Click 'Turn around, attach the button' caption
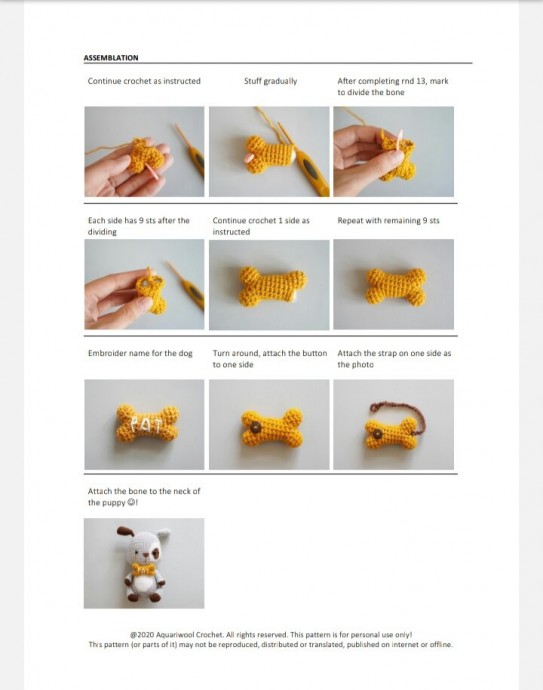The width and height of the screenshot is (543, 690). (x=270, y=359)
